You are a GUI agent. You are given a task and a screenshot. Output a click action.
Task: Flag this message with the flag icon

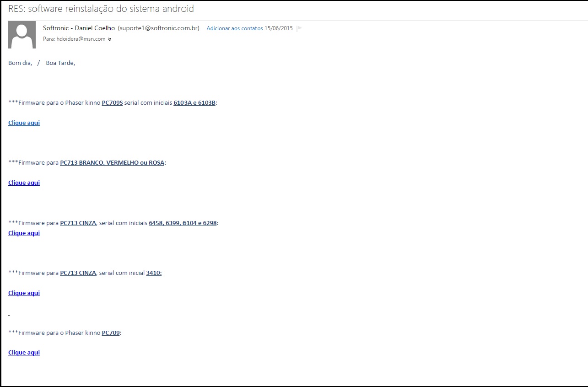coord(299,28)
